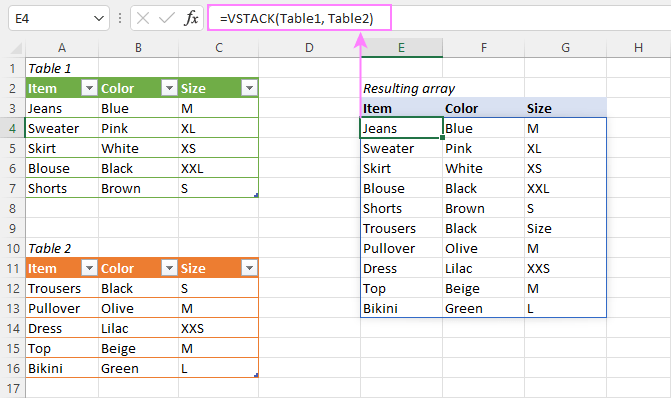The width and height of the screenshot is (671, 398).
Task: Click the Cancel (X) formula bar icon
Action: point(143,18)
